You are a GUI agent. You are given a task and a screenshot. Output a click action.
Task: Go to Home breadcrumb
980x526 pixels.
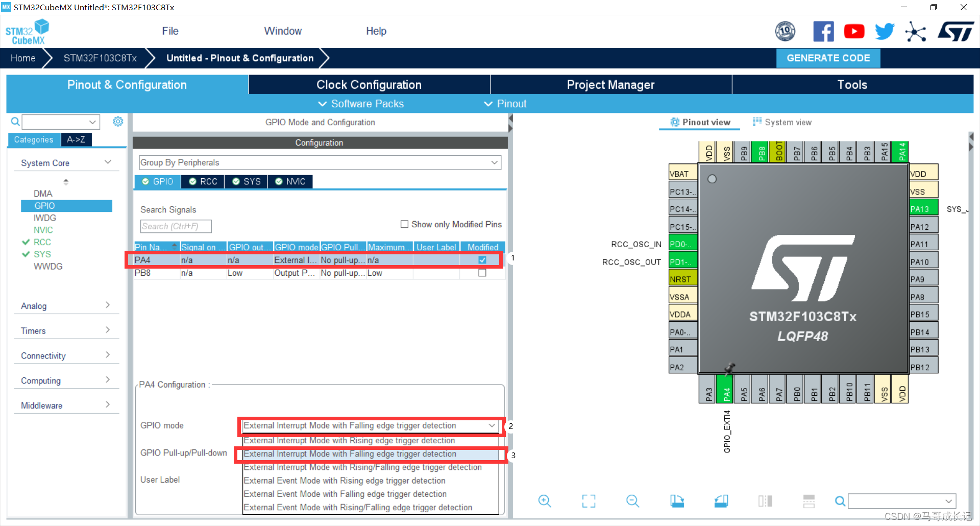click(23, 58)
